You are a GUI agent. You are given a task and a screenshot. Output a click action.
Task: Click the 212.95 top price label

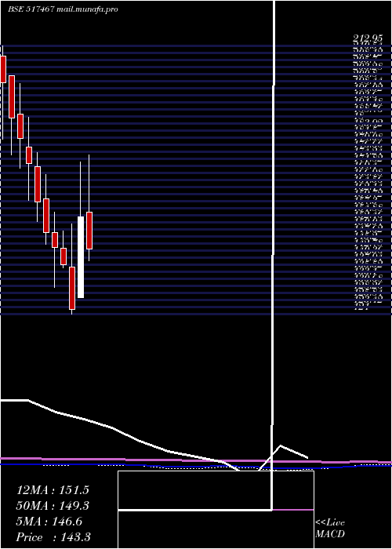point(368,38)
